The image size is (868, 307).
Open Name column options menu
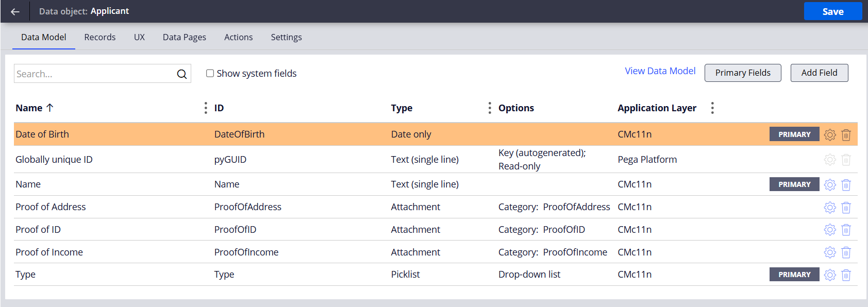click(x=206, y=108)
